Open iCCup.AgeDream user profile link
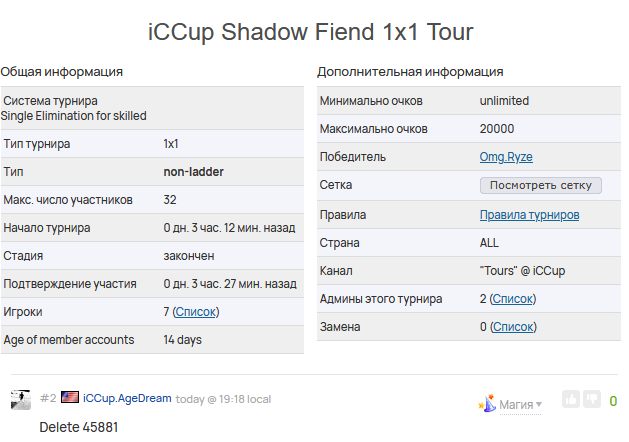 (x=127, y=398)
